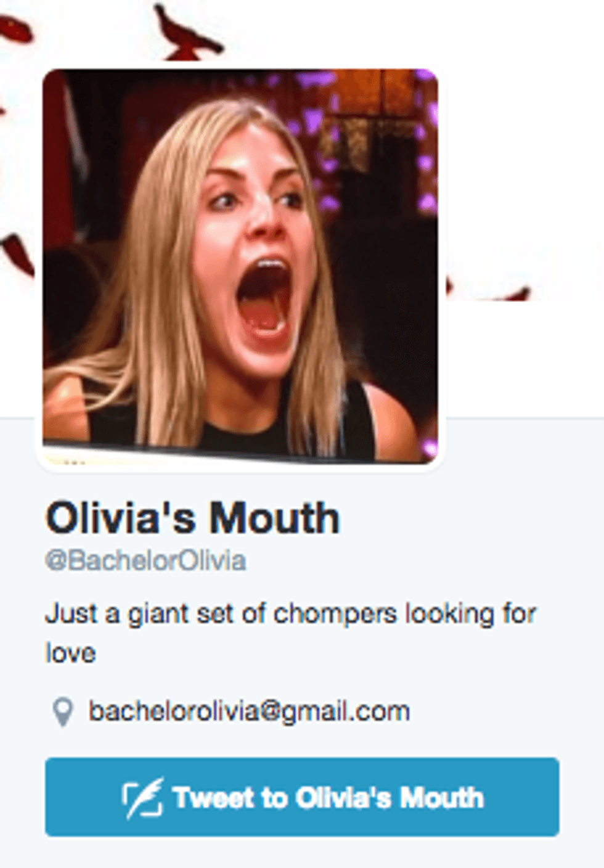Click the red petal at the banner's top
This screenshot has width=604, height=868.
tap(187, 32)
